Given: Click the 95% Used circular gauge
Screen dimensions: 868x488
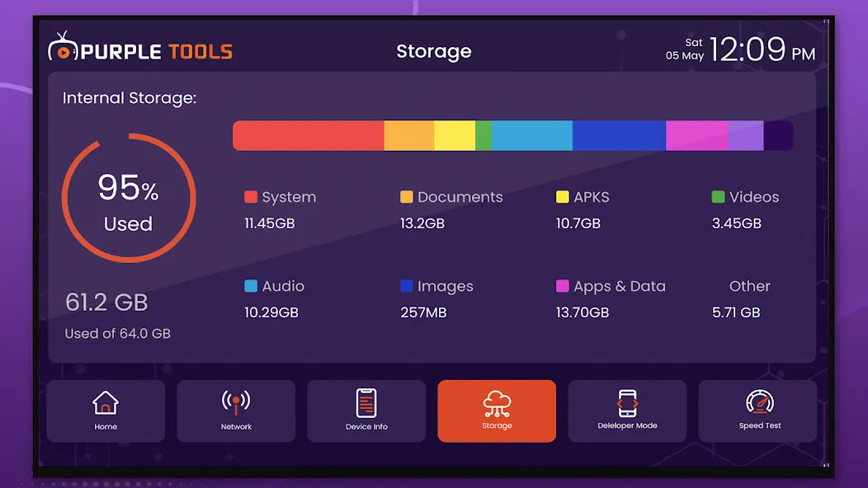Looking at the screenshot, I should click(x=129, y=198).
